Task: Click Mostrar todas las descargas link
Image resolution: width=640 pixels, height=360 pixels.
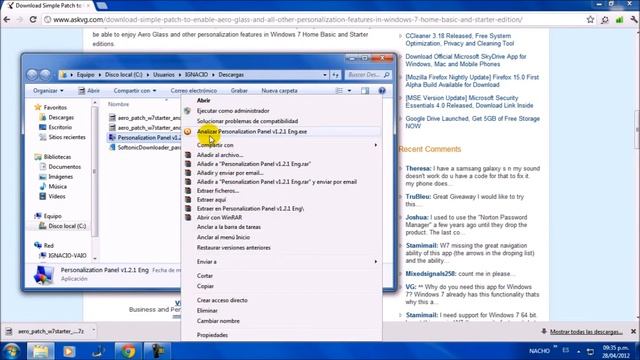Action: click(586, 332)
